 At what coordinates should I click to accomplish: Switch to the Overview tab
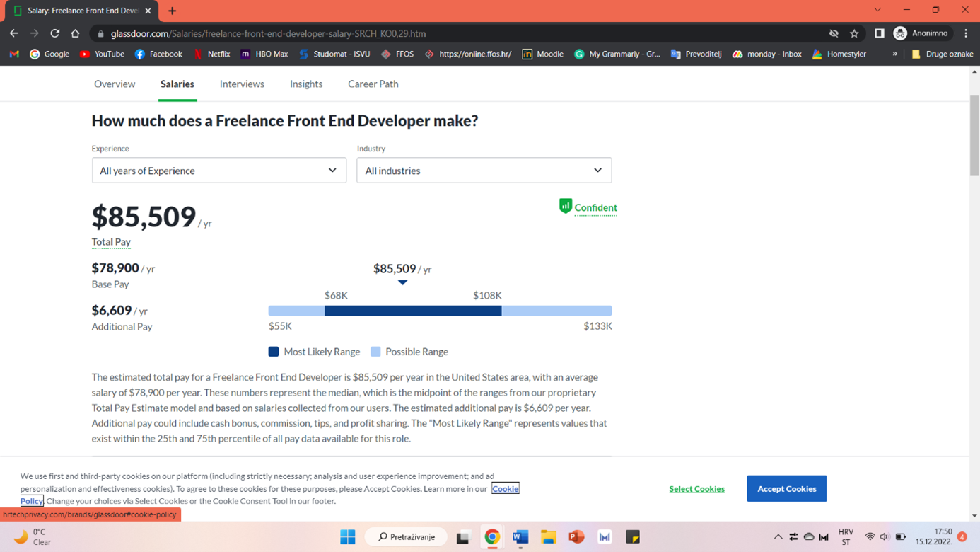(x=115, y=84)
